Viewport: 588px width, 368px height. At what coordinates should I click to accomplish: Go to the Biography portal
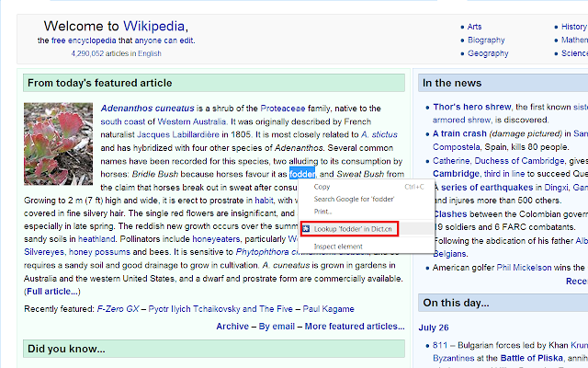[x=486, y=40]
